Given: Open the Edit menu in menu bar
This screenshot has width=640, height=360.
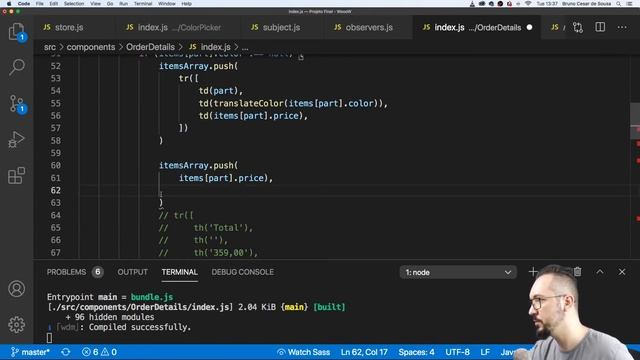Looking at the screenshot, I should (53, 3).
